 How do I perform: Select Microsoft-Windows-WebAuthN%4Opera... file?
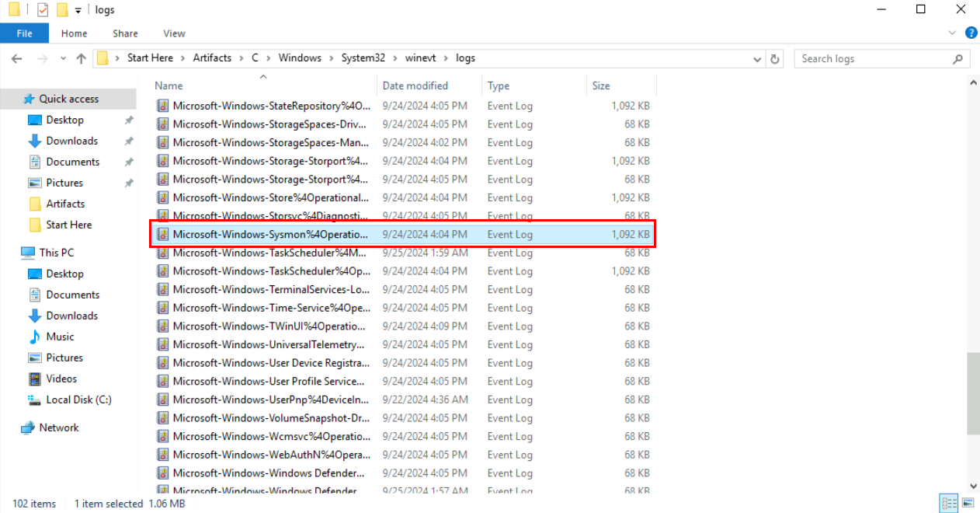(x=403, y=455)
